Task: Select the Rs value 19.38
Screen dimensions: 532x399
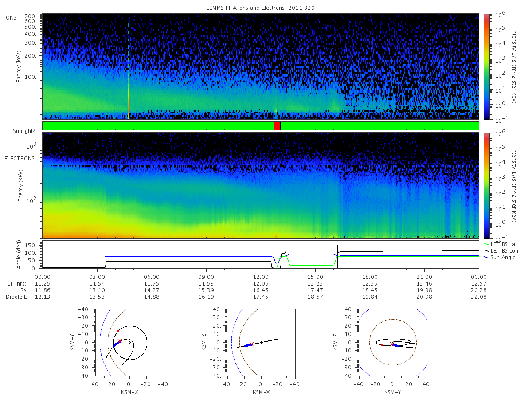Action: [x=424, y=290]
